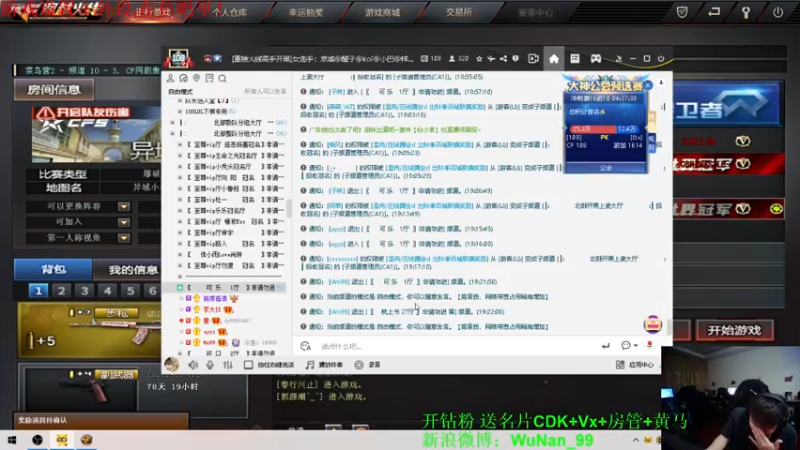This screenshot has width=800, height=450.
Task: Open the 个人仓库 tab in the game
Action: point(230,13)
